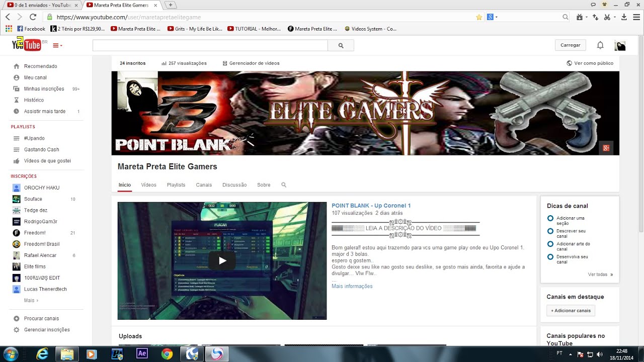Click the speech bubble icon in title bar
Image resolution: width=644 pixels, height=362 pixels.
pyautogui.click(x=593, y=5)
